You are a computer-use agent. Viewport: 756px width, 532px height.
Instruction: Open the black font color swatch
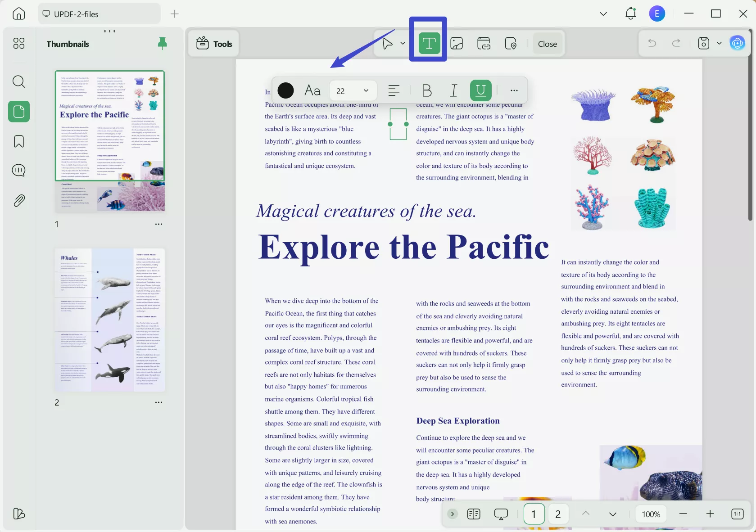tap(285, 90)
